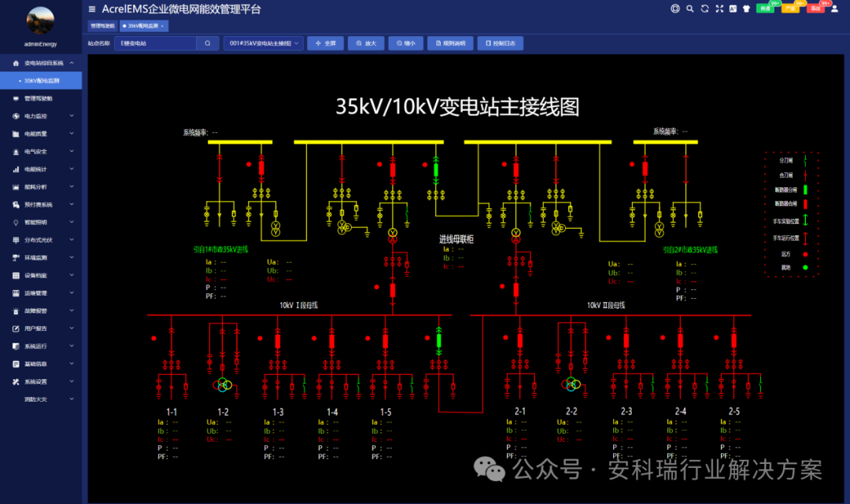Click the 运维管理 icon
Image resolution: width=850 pixels, height=504 pixels.
(x=16, y=292)
